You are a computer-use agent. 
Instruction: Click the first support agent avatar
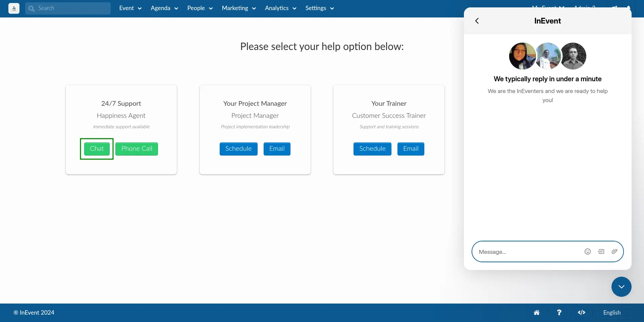coord(522,56)
